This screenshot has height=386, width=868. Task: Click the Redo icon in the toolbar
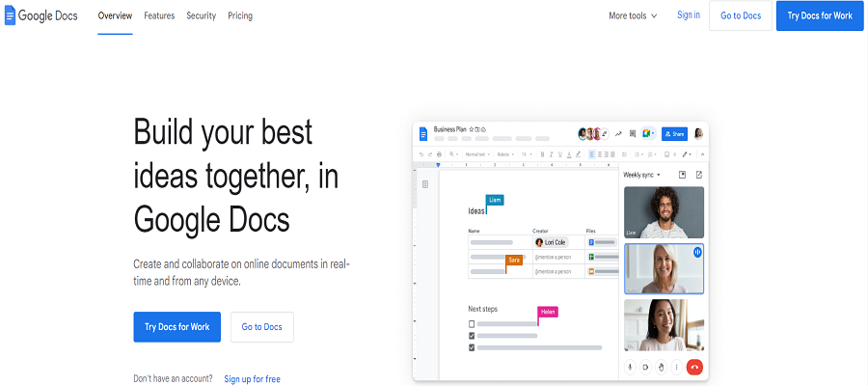tap(430, 154)
